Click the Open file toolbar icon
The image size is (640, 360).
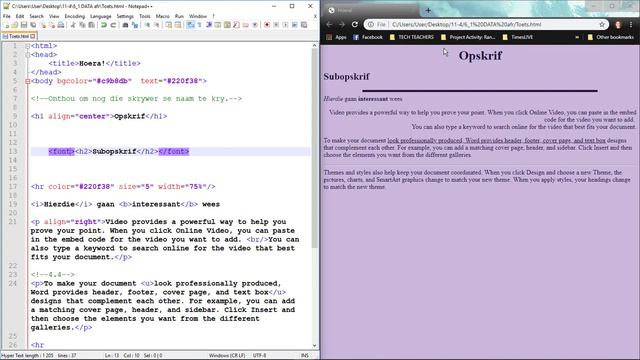click(15, 25)
